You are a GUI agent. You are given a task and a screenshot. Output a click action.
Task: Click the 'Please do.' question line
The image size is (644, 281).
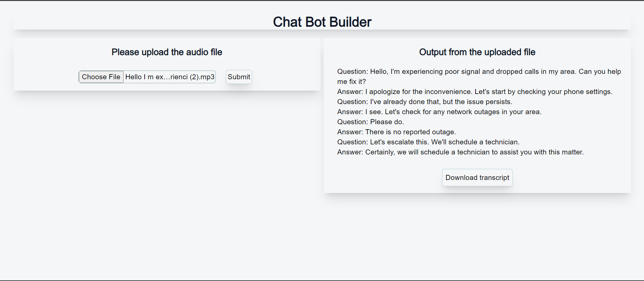point(370,122)
